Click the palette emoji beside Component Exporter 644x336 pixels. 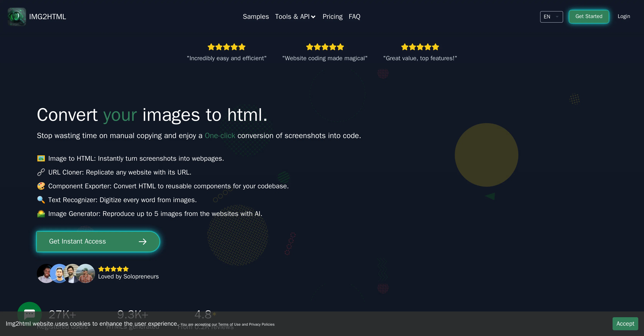pos(41,186)
